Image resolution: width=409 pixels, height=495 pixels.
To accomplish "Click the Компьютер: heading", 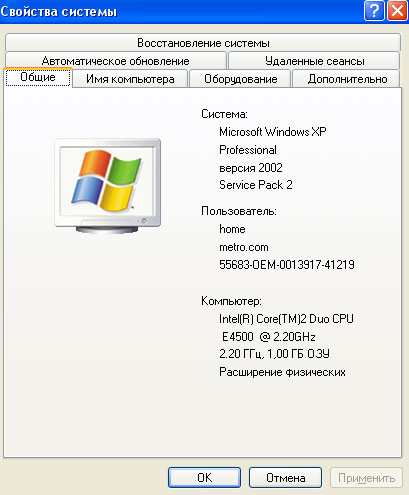I will (231, 301).
